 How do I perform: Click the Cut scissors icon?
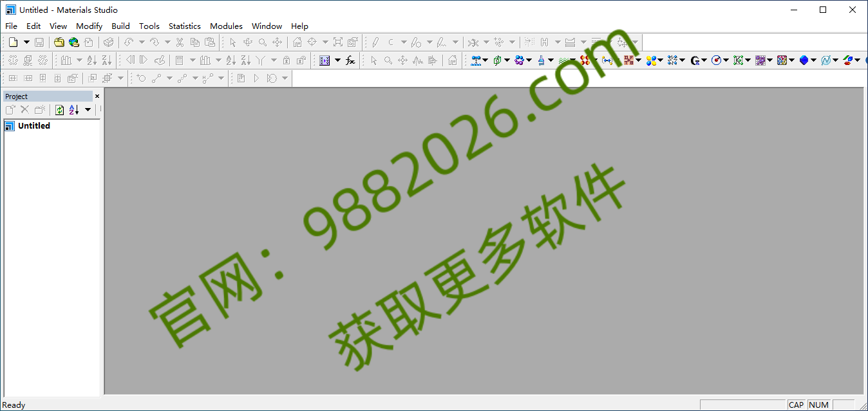pos(180,42)
